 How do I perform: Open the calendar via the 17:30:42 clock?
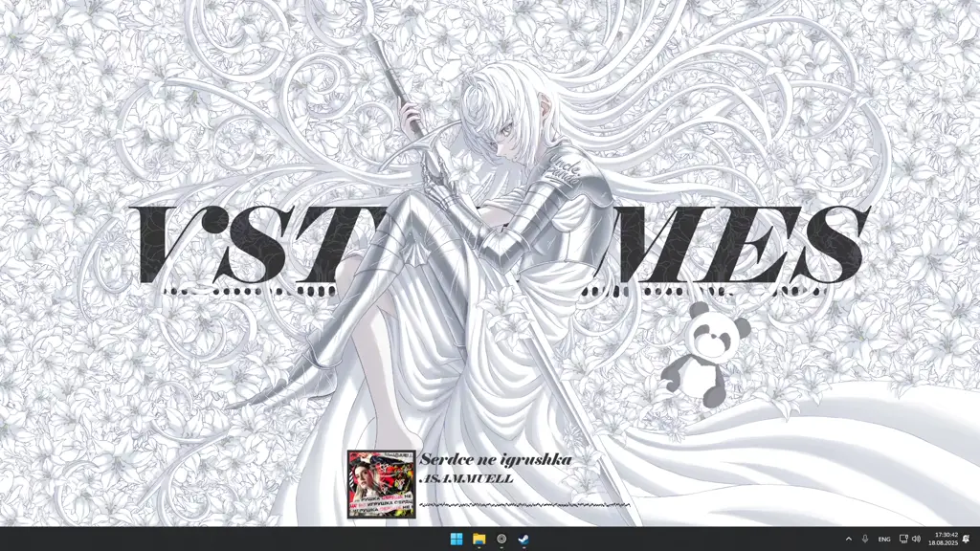click(x=946, y=534)
